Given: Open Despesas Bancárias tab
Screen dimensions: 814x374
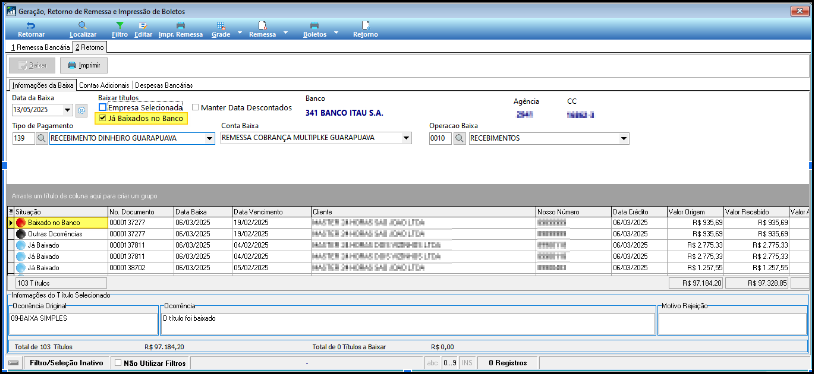Looking at the screenshot, I should point(164,85).
